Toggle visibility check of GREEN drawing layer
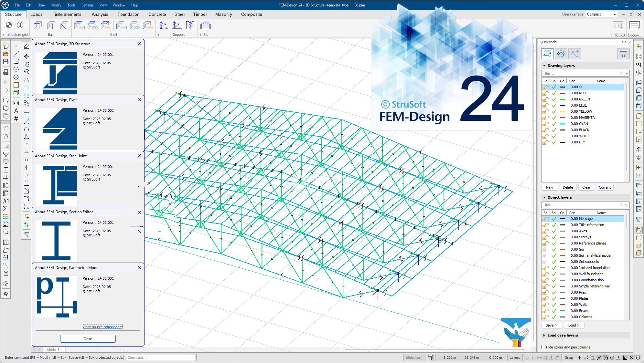644x363 pixels. 554,99
